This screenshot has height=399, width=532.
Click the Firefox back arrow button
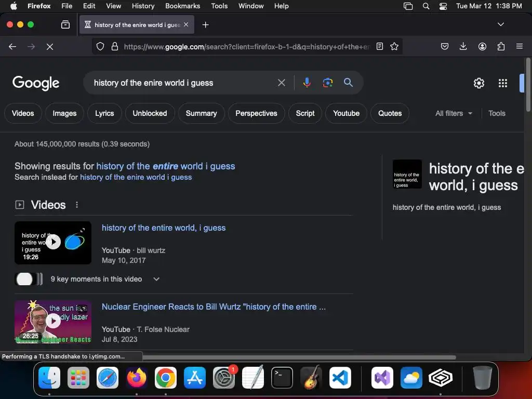(12, 46)
